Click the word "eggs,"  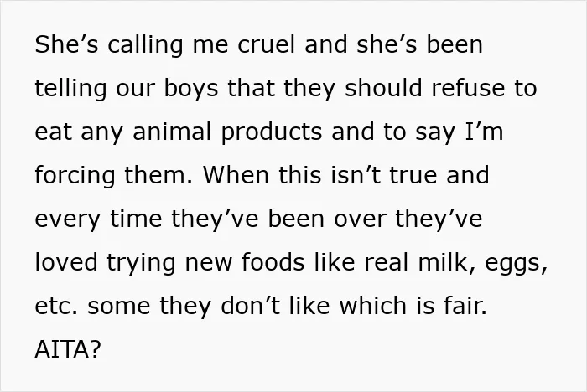517,264
